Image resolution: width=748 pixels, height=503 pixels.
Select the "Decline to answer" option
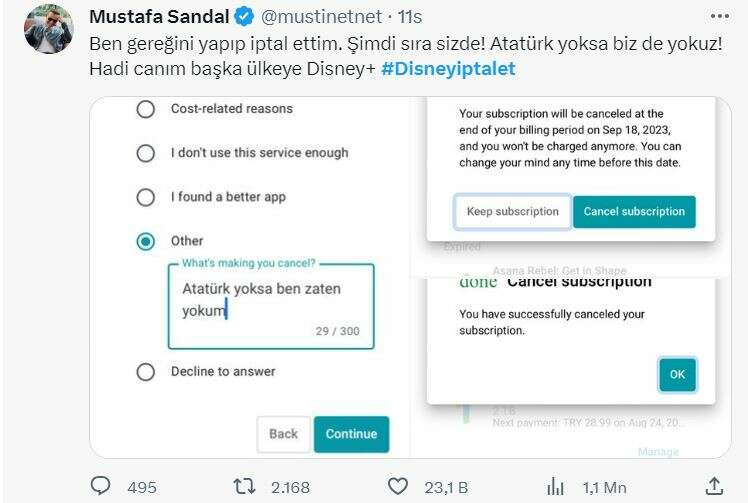coord(146,372)
